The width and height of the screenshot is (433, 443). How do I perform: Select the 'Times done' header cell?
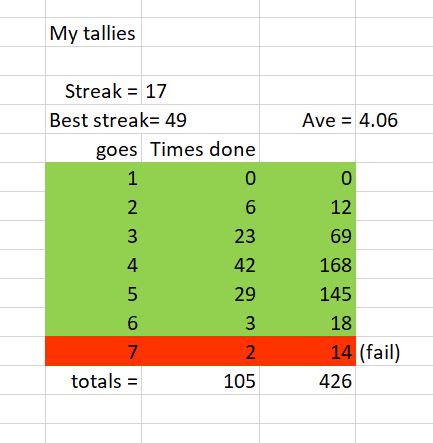200,148
